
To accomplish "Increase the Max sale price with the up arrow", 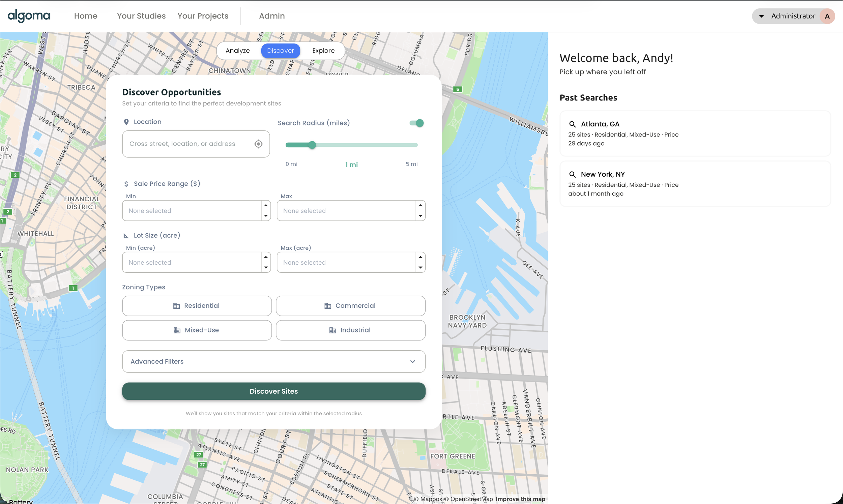I will pos(420,205).
